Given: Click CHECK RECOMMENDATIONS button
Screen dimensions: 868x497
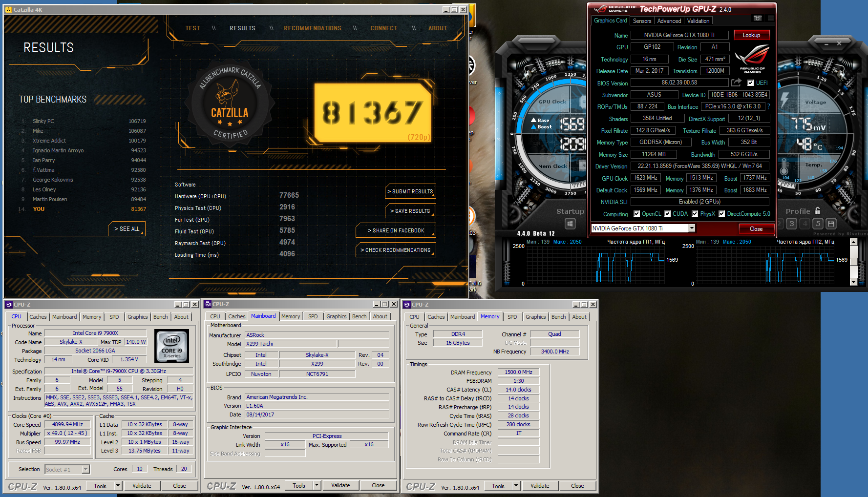Looking at the screenshot, I should coord(396,250).
